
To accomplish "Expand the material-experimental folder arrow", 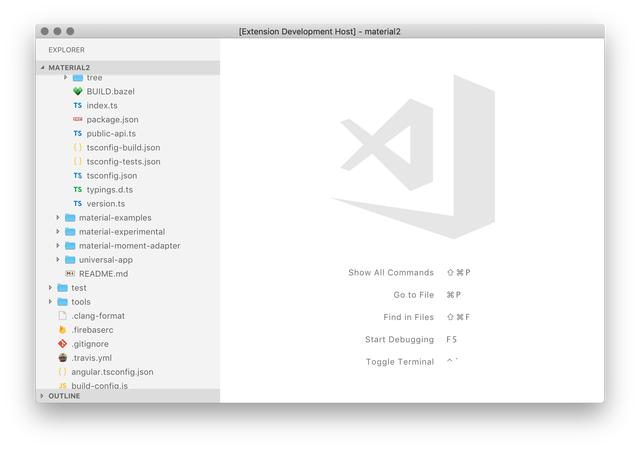I will (58, 232).
